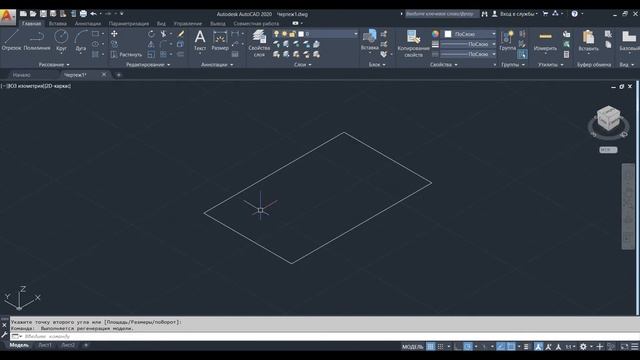Select the Отрезок line tool

pyautogui.click(x=11, y=40)
